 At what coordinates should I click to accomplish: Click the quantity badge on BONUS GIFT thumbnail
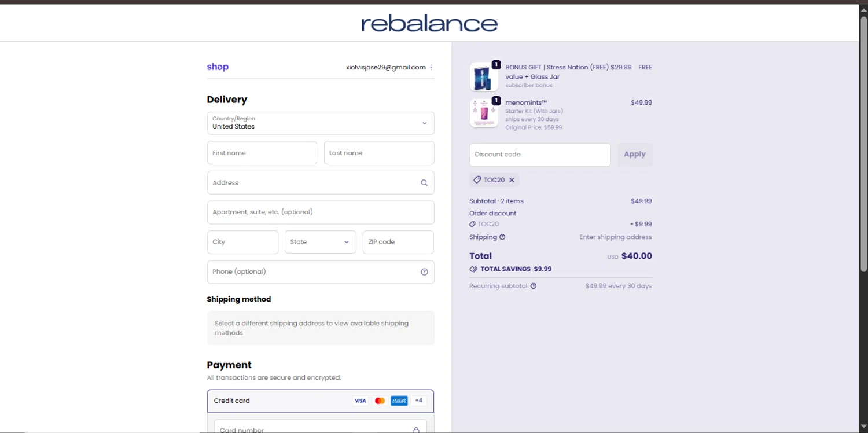tap(496, 65)
